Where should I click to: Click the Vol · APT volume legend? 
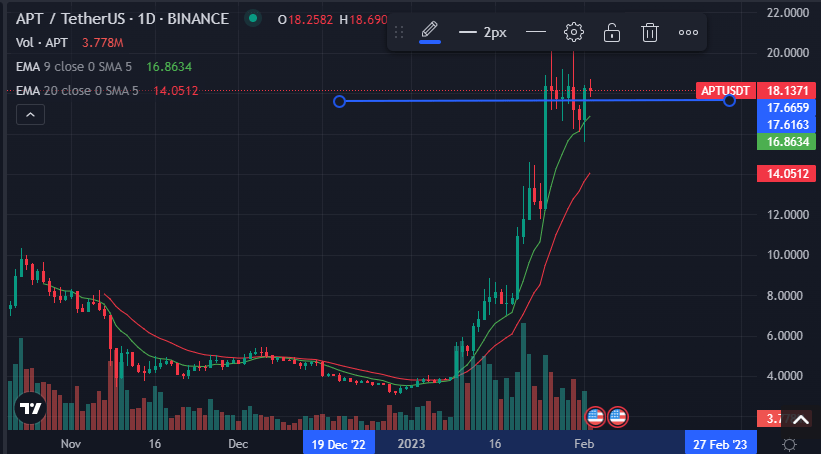pos(44,42)
